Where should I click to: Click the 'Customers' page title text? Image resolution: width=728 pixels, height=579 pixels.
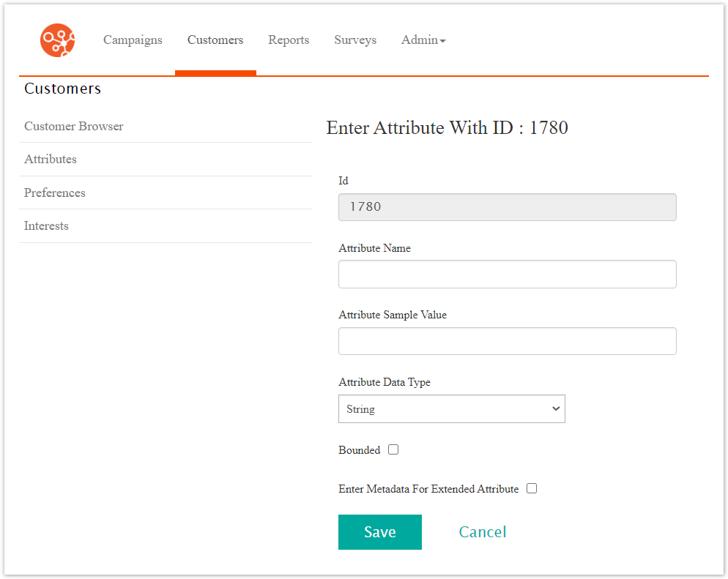click(63, 89)
